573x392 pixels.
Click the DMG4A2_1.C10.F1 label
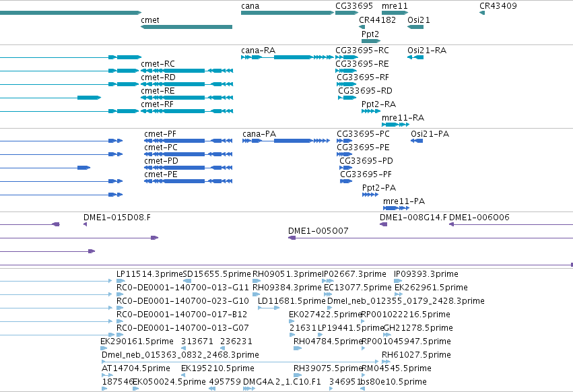coord(281,382)
